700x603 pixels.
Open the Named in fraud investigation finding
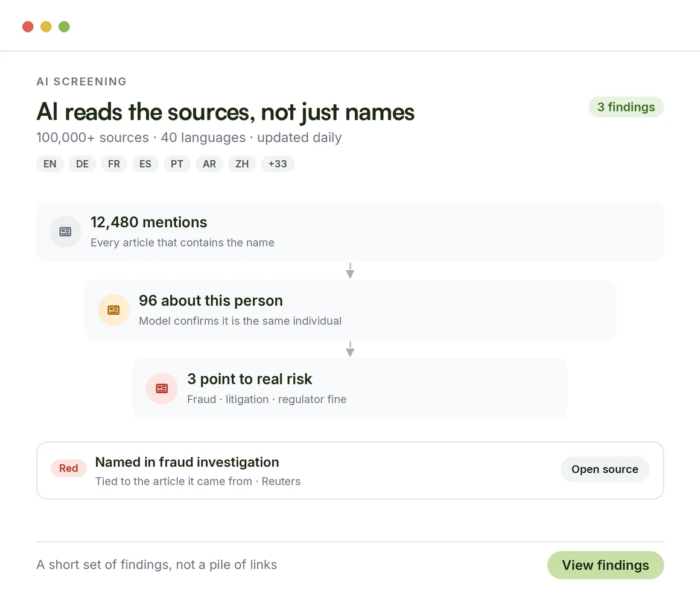point(350,470)
